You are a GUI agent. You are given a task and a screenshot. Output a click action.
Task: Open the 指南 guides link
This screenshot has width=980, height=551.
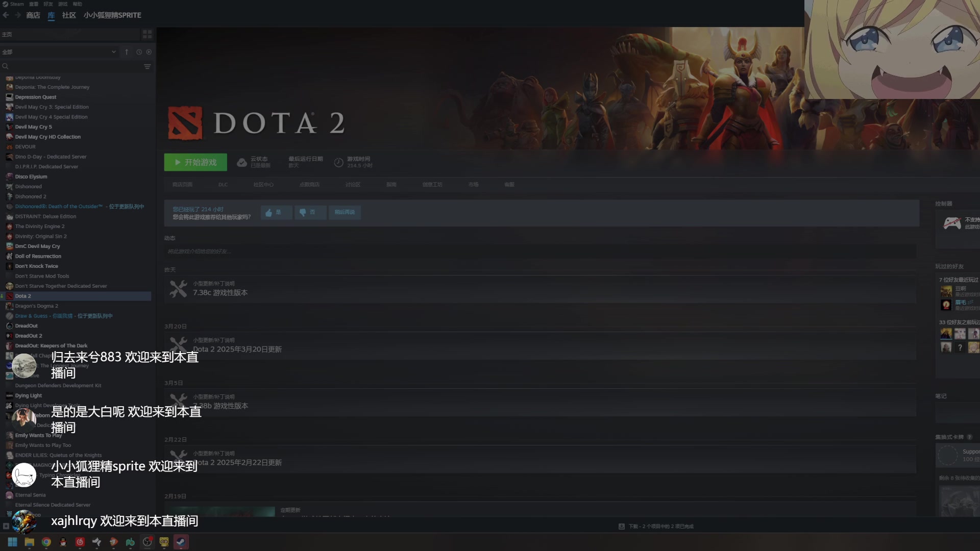coord(391,185)
